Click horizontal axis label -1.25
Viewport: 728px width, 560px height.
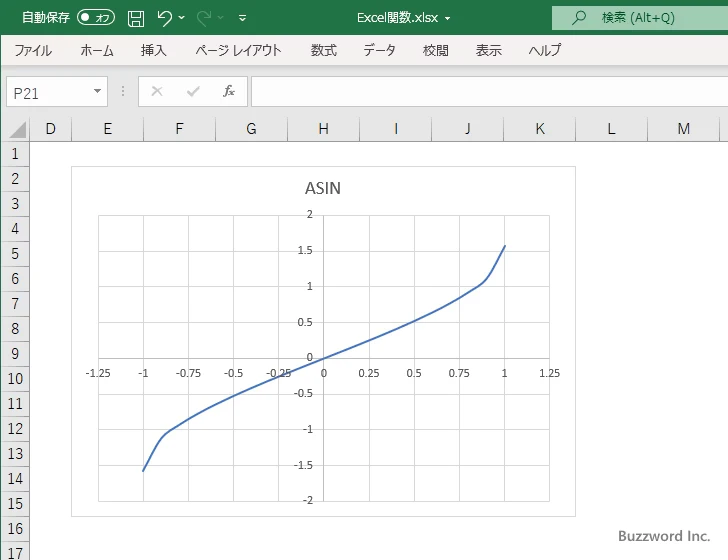pos(98,373)
